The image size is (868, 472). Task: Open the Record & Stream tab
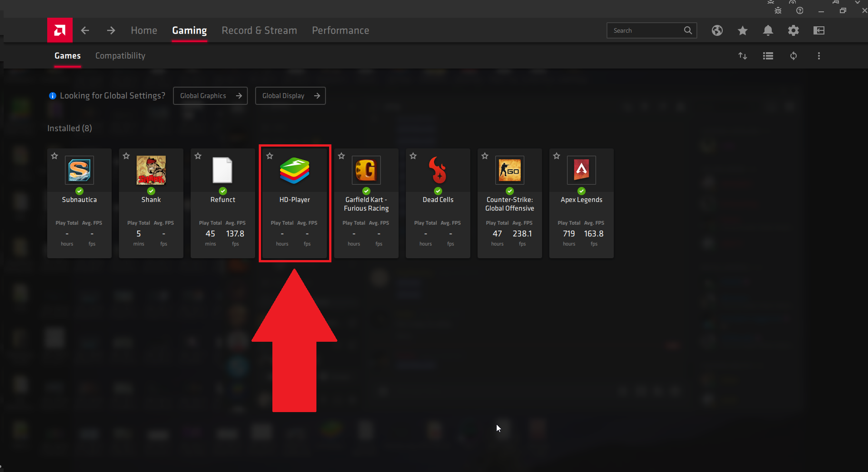pos(259,30)
